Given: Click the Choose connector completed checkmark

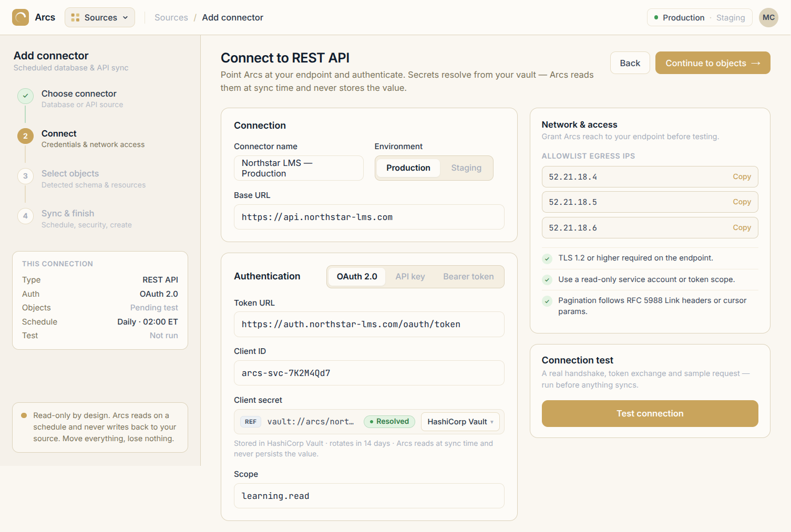Looking at the screenshot, I should click(x=25, y=96).
